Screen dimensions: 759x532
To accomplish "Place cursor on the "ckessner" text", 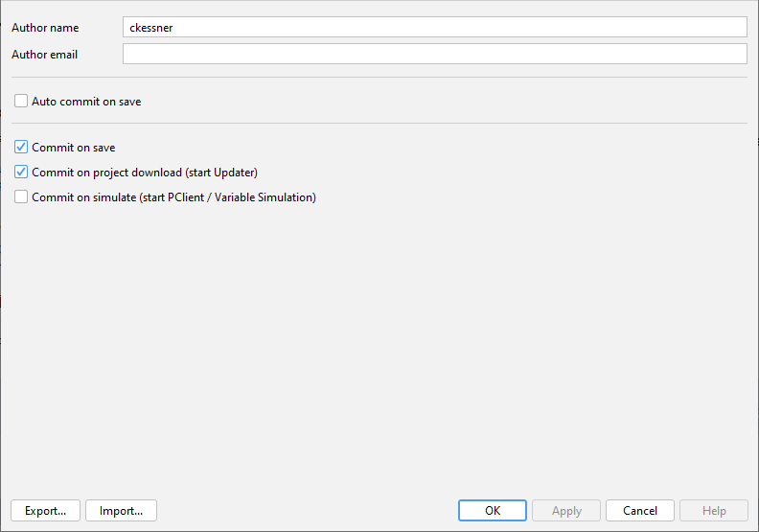I will point(151,28).
